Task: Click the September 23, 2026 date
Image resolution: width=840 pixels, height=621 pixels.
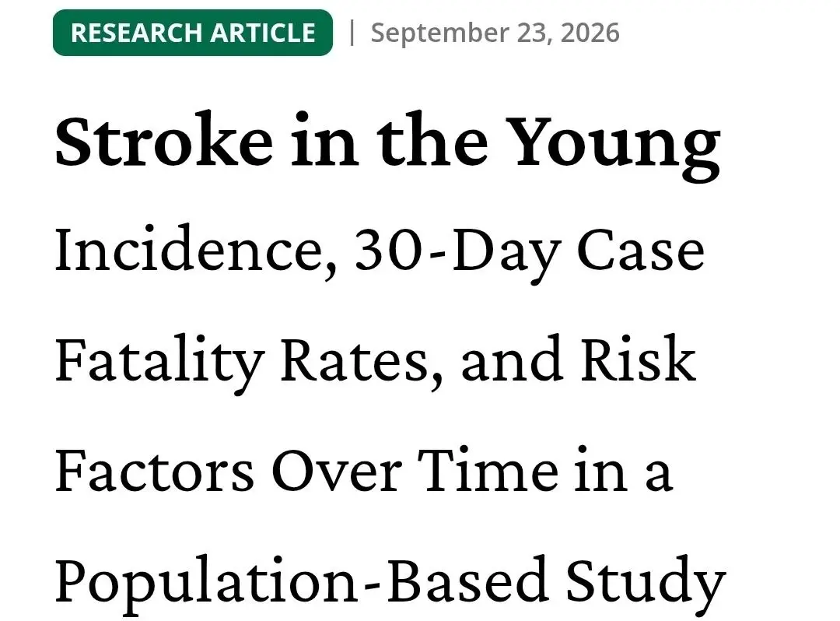Action: click(495, 33)
